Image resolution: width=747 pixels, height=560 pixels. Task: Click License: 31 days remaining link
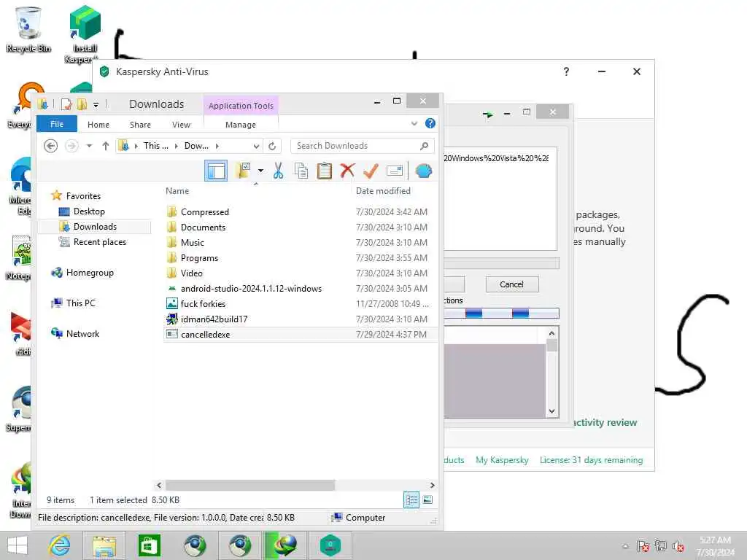[591, 460]
